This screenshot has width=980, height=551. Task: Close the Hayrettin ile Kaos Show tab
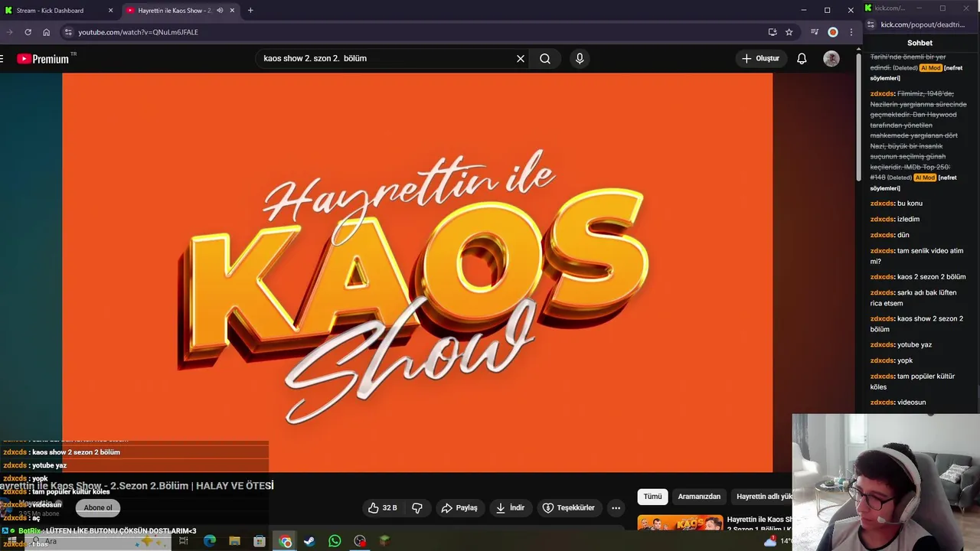232,10
